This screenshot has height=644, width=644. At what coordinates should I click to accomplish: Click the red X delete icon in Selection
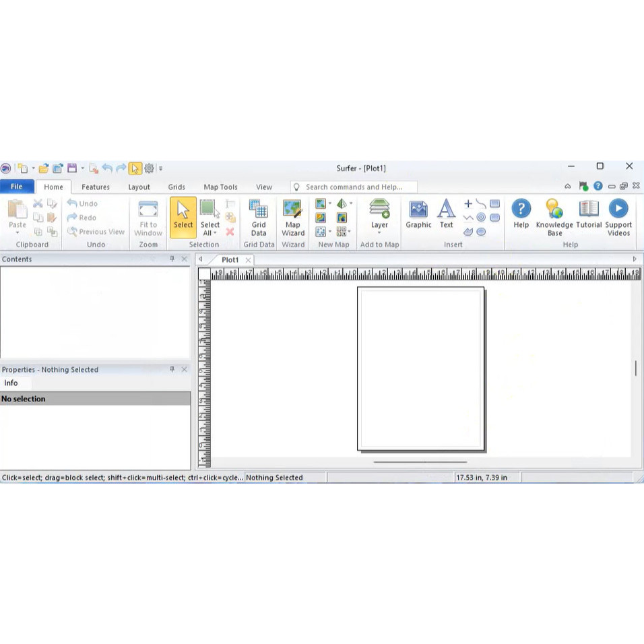(230, 232)
